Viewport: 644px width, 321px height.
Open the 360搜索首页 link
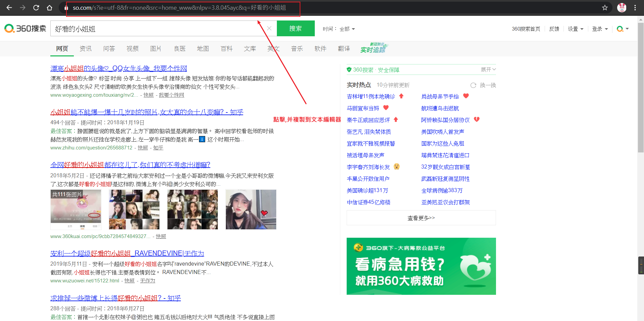tap(526, 29)
